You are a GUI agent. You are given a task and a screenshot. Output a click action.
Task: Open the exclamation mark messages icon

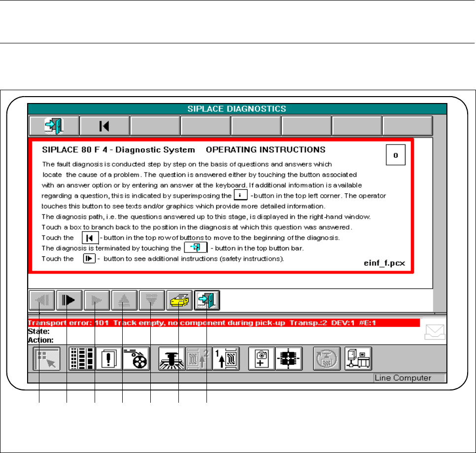(109, 359)
